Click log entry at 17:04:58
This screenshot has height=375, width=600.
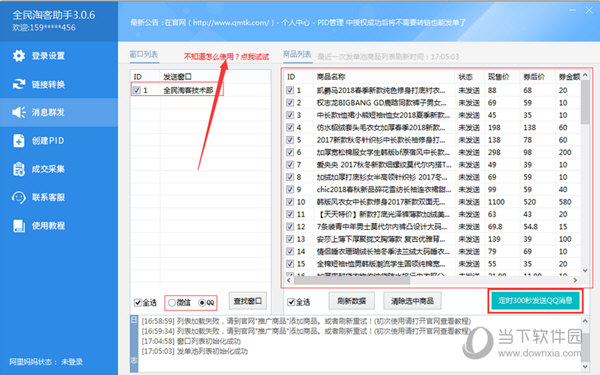click(191, 341)
